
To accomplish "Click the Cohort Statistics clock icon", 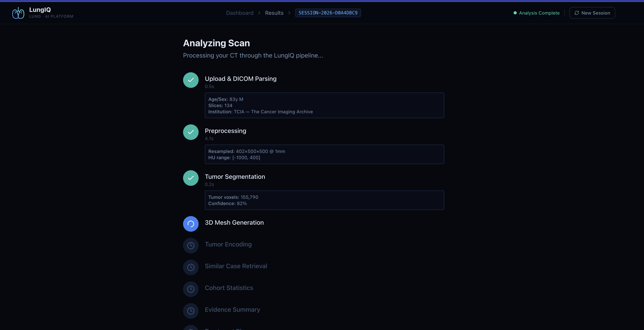I will coord(190,289).
